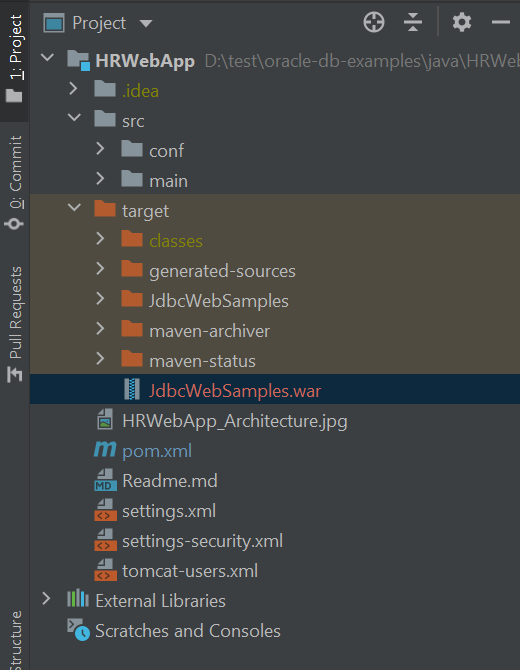Click the XML icon beside settings-security.xml
Image resolution: width=520 pixels, height=670 pixels.
[x=105, y=539]
